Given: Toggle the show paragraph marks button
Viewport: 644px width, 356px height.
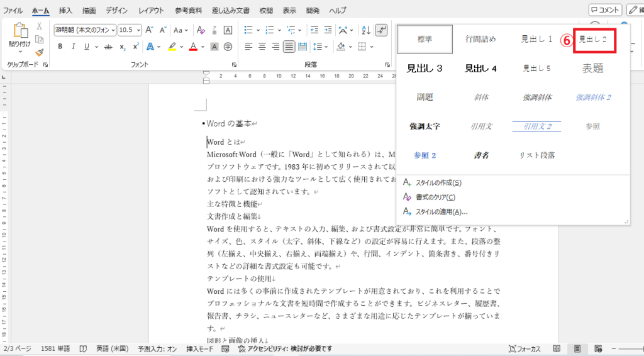Looking at the screenshot, I should pyautogui.click(x=381, y=30).
